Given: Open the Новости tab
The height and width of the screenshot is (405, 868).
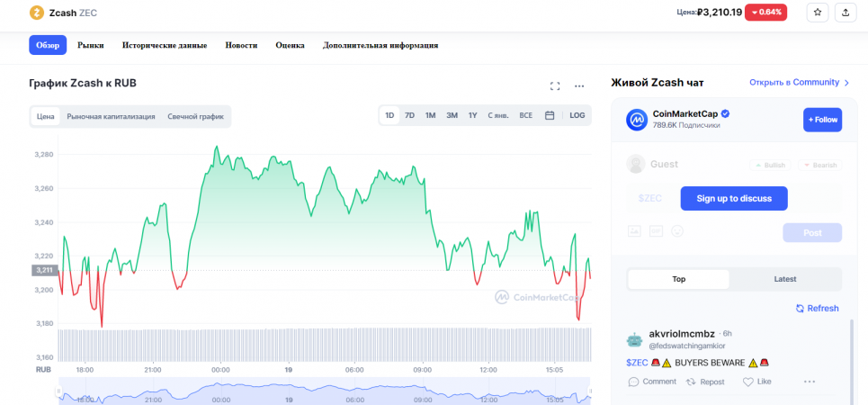Looking at the screenshot, I should point(241,45).
